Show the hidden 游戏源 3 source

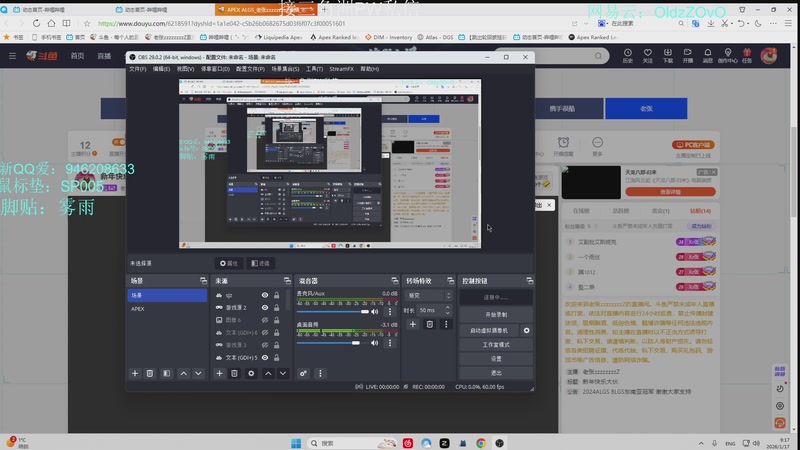265,345
